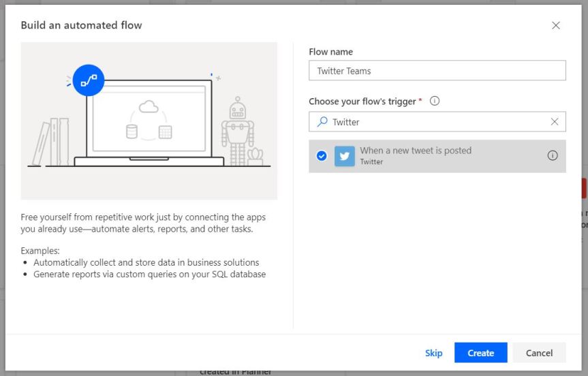The width and height of the screenshot is (588, 376).
Task: Uncheck the selected tweet trigger checkmark
Action: [322, 156]
